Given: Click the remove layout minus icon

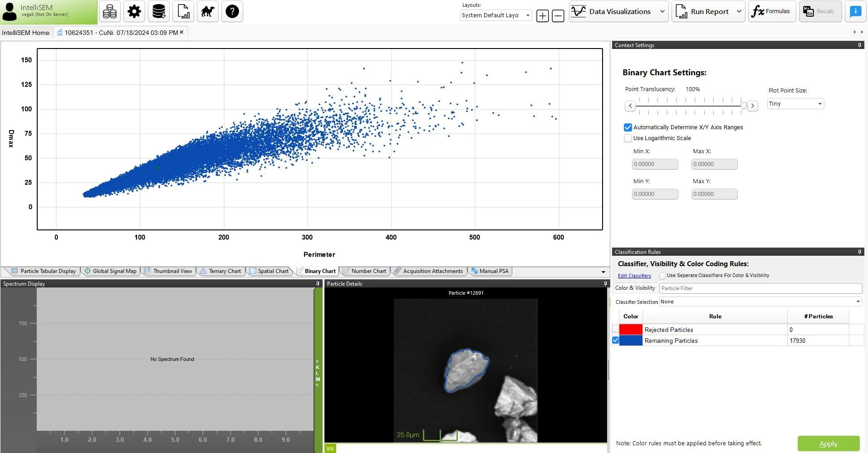Looking at the screenshot, I should click(x=558, y=16).
